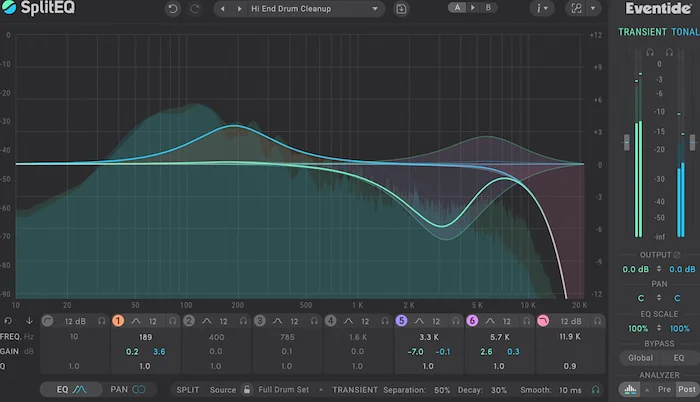Select low-cut 12 dB slope value
Image resolution: width=700 pixels, height=402 pixels.
[x=75, y=321]
